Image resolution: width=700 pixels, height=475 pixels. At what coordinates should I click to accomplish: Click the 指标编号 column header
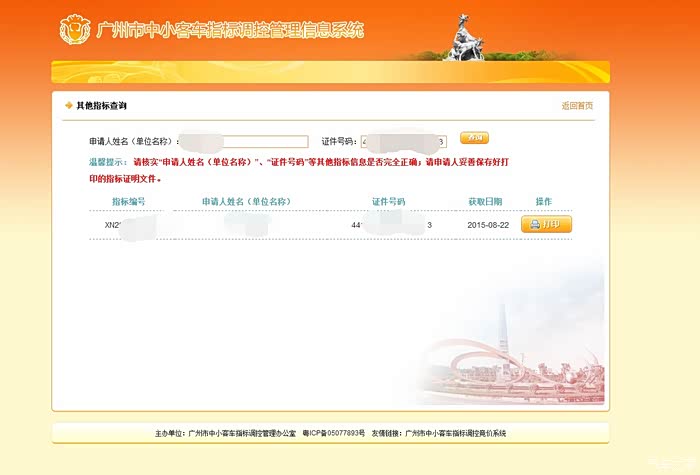[x=129, y=201]
